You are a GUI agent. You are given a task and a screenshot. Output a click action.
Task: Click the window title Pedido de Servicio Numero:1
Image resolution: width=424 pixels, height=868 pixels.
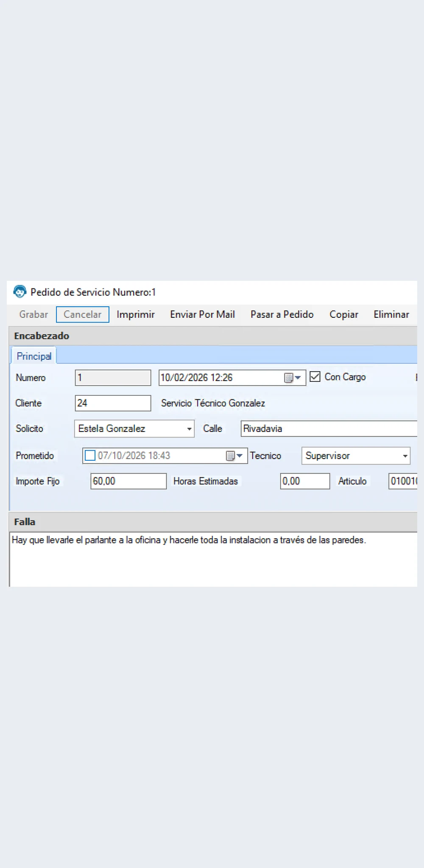93,292
